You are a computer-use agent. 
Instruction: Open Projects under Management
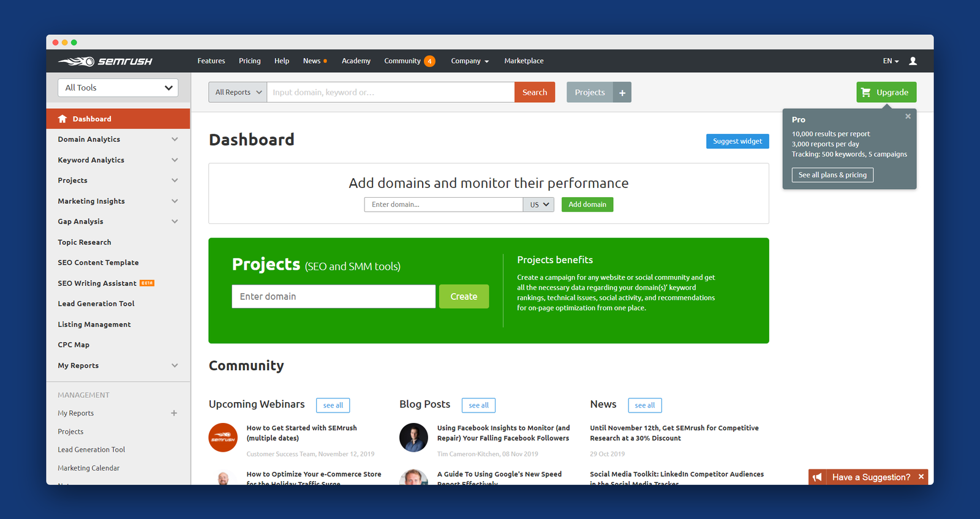point(70,431)
